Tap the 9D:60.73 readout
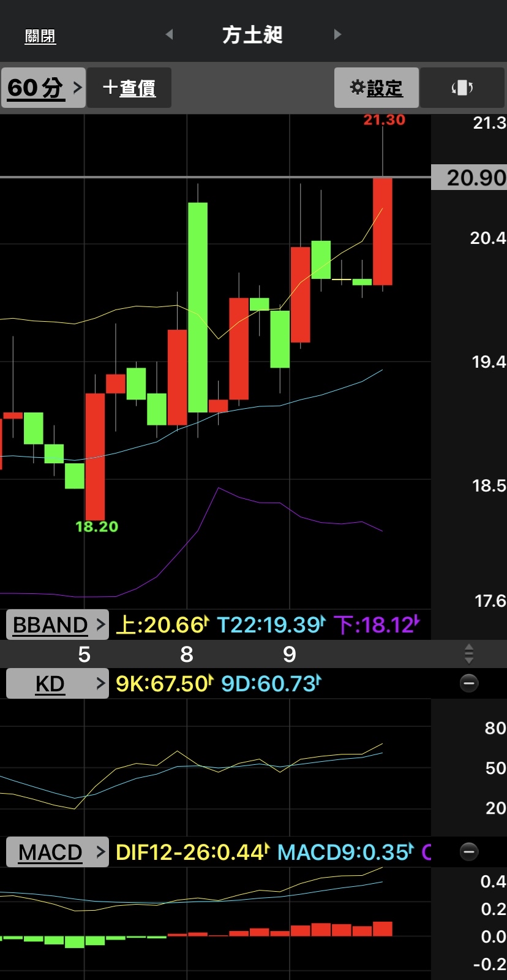The image size is (507, 980). (x=271, y=683)
